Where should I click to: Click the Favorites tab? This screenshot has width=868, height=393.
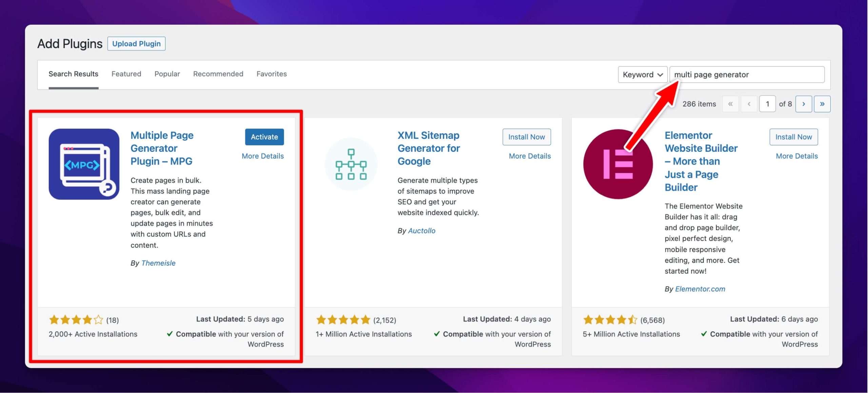[272, 74]
